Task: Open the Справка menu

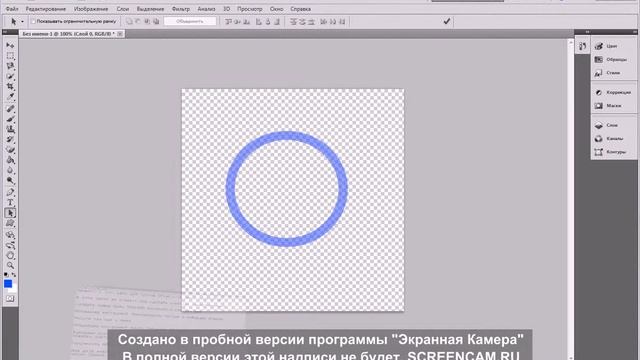Action: pos(300,9)
